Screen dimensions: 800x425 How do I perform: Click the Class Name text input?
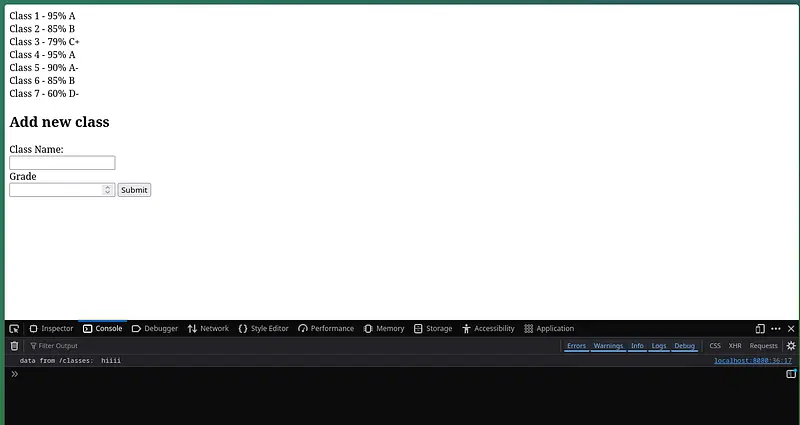point(62,163)
